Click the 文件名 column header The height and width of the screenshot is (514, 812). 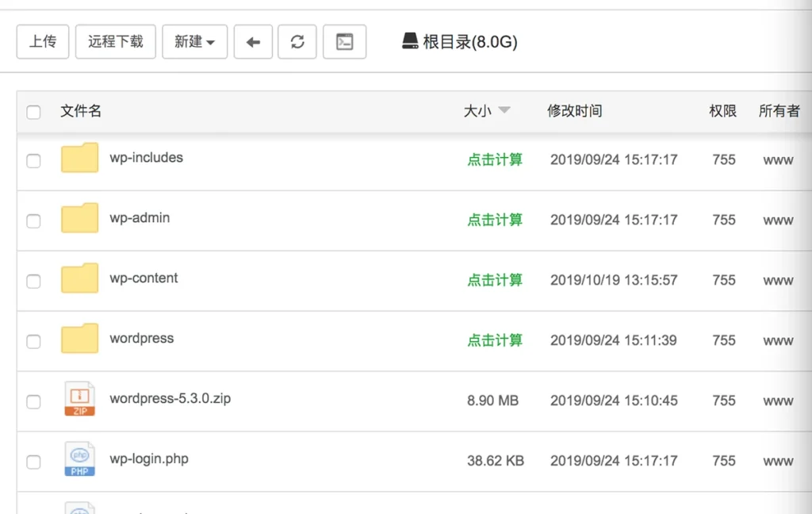tap(81, 110)
